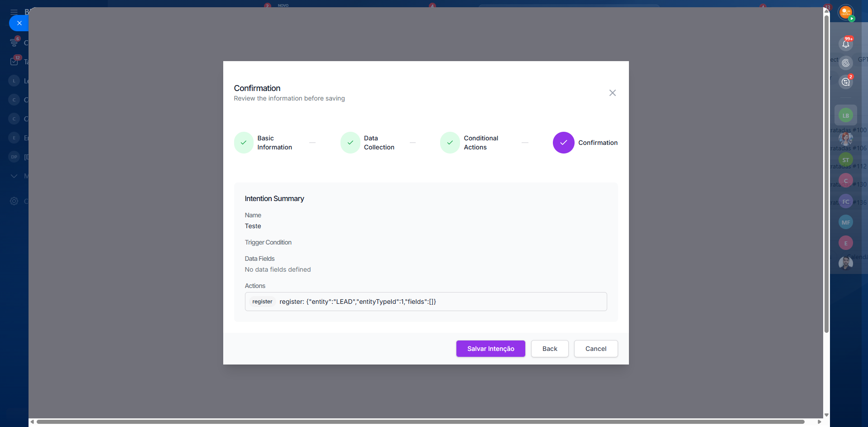Screen dimensions: 868x427
Task: Open the tasks checkbox icon with badge 12
Action: coord(14,62)
